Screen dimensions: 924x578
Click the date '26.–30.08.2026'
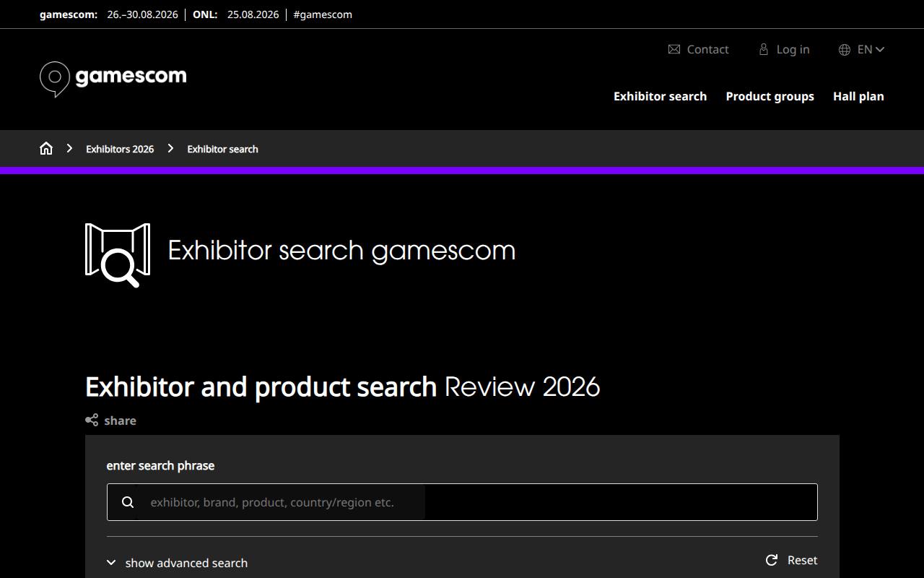[x=142, y=14]
